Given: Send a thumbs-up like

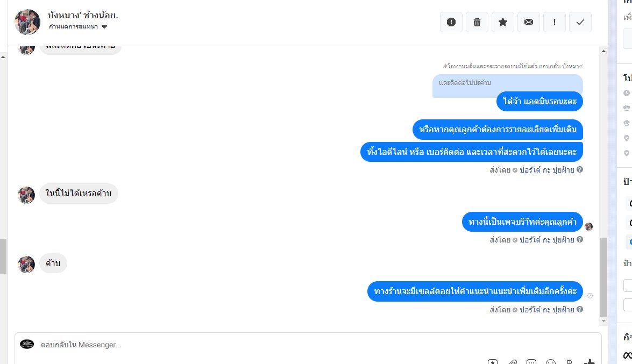Looking at the screenshot, I should click(x=589, y=362).
